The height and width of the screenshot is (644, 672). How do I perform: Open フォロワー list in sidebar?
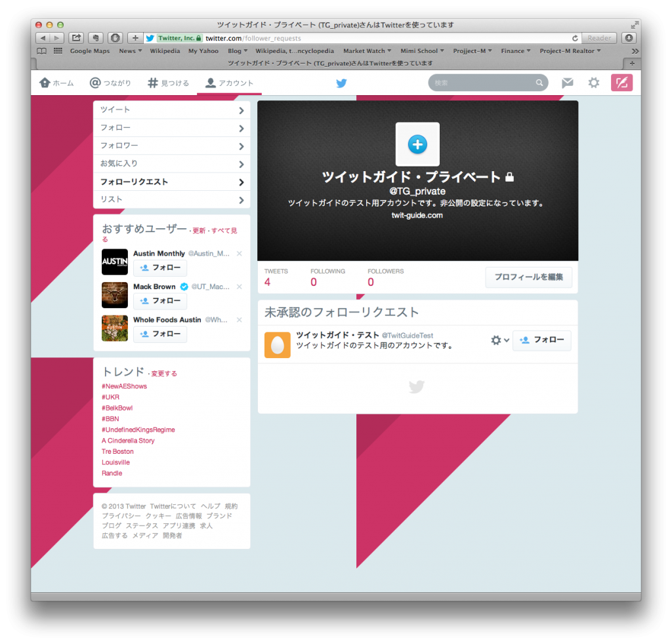tap(171, 146)
